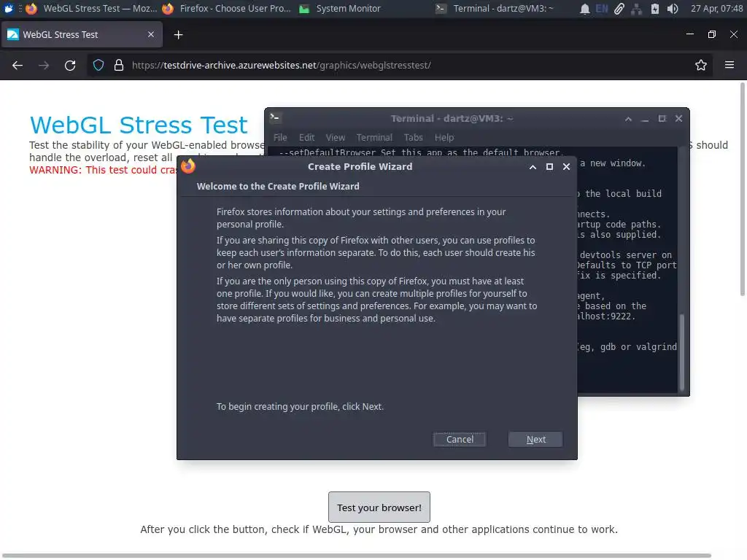Click the Firefox forward arrow
Viewport: 747px width, 560px height.
click(44, 65)
